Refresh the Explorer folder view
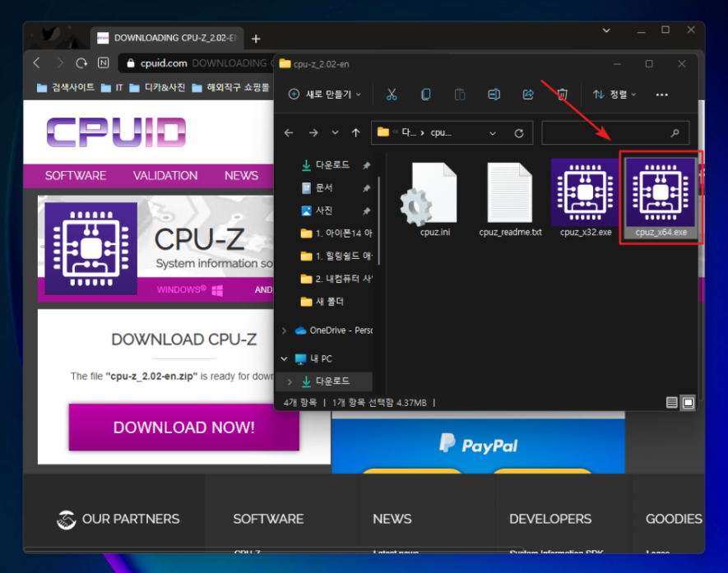728x573 pixels. [519, 134]
